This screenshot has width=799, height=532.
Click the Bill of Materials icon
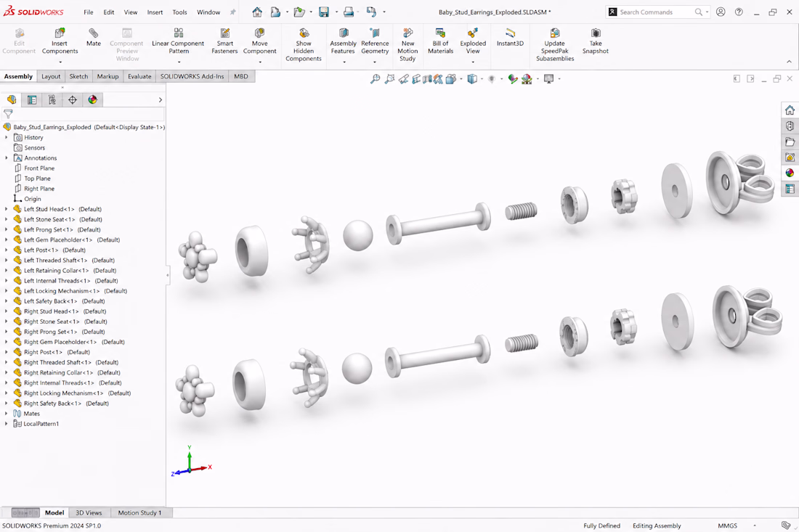point(440,41)
